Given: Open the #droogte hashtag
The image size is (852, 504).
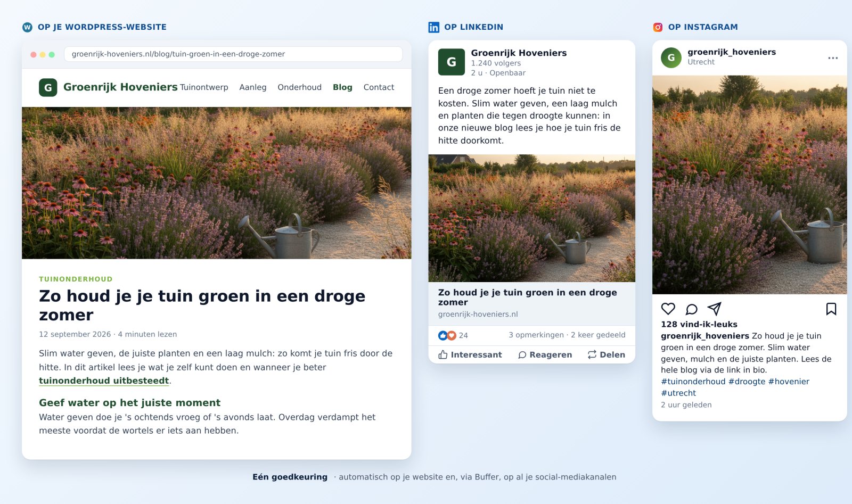Looking at the screenshot, I should [x=747, y=382].
